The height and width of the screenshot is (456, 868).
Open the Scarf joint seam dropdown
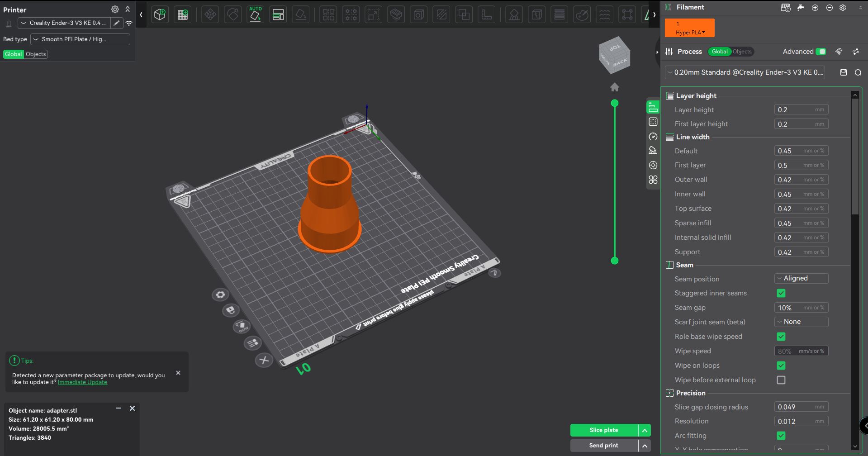click(x=801, y=322)
